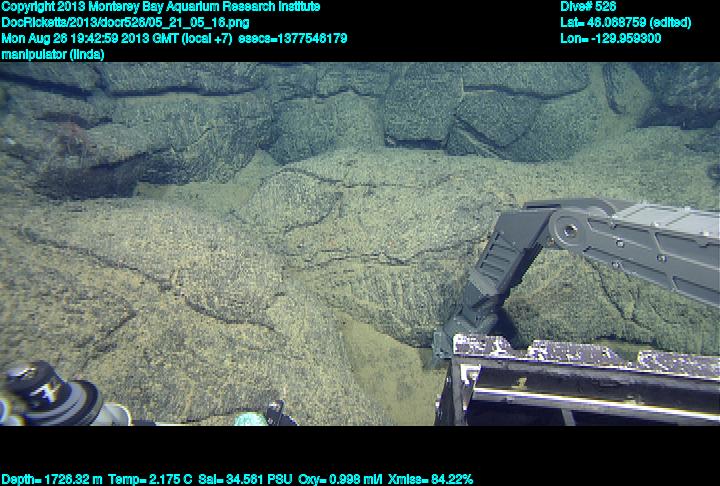This screenshot has height=486, width=720.
Task: Click the 'Lon= -129.959300' readout
Action: pyautogui.click(x=611, y=39)
